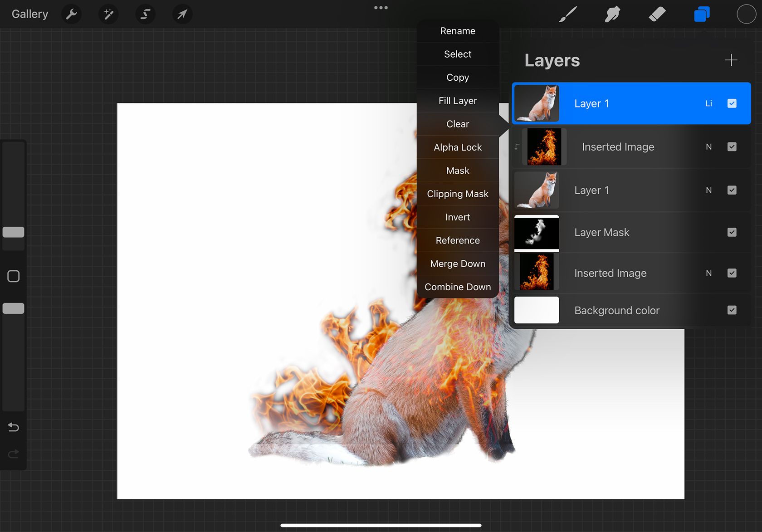This screenshot has height=532, width=762.
Task: Select the Smudge tool
Action: [612, 14]
